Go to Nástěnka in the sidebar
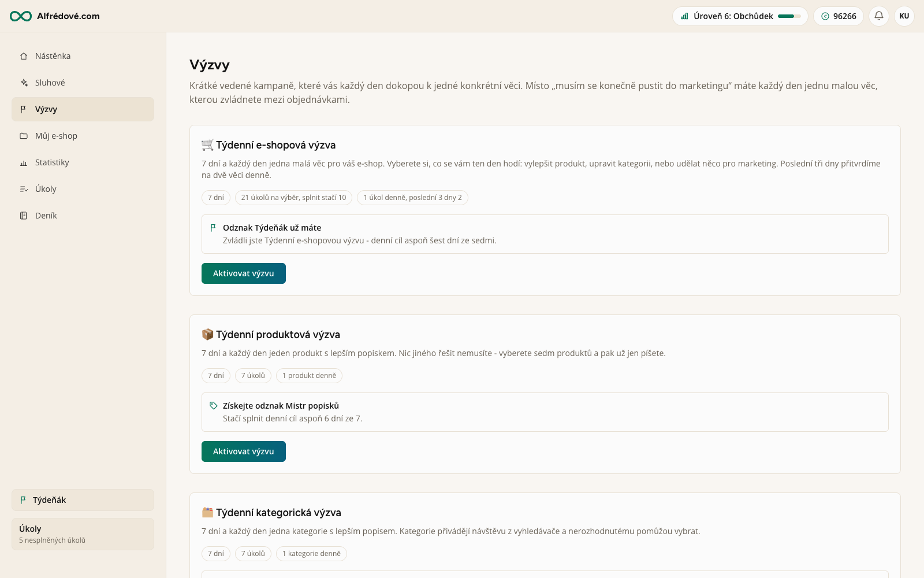This screenshot has height=578, width=924. (83, 56)
